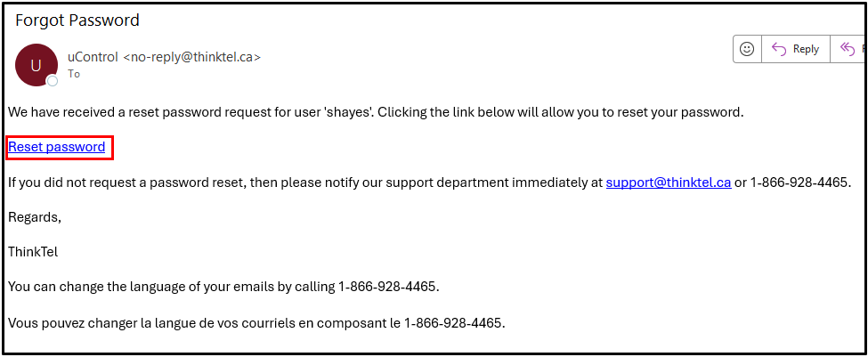Open the Reset password link
This screenshot has height=357, width=868.
pos(56,147)
